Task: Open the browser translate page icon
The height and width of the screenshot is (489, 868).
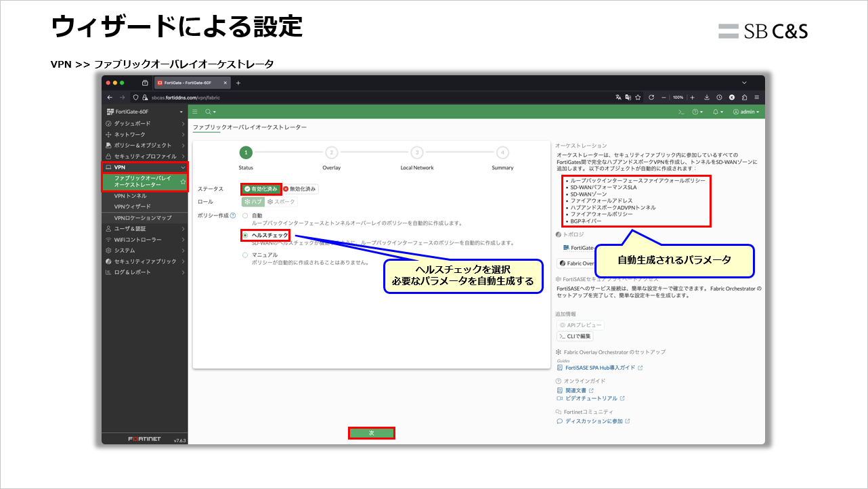Action: click(x=618, y=97)
